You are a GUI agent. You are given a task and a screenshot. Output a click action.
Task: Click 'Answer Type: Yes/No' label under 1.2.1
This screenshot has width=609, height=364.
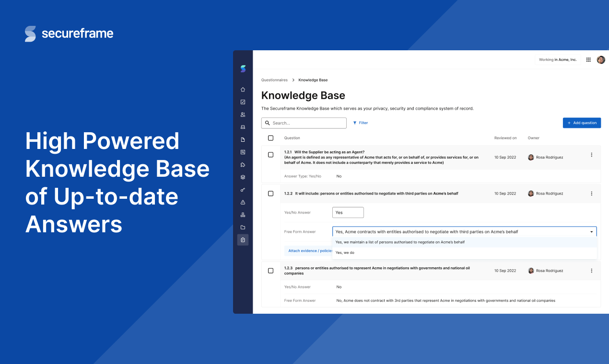click(303, 176)
